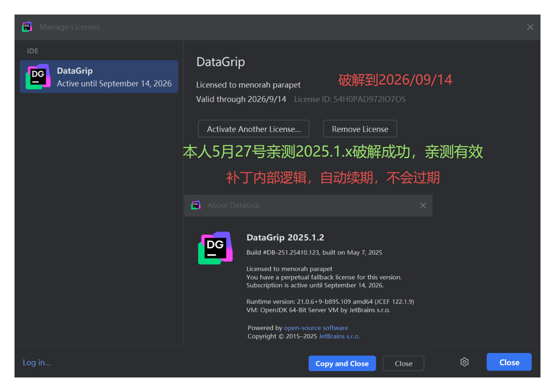Open the settings gear icon
The height and width of the screenshot is (392, 555).
[x=464, y=362]
